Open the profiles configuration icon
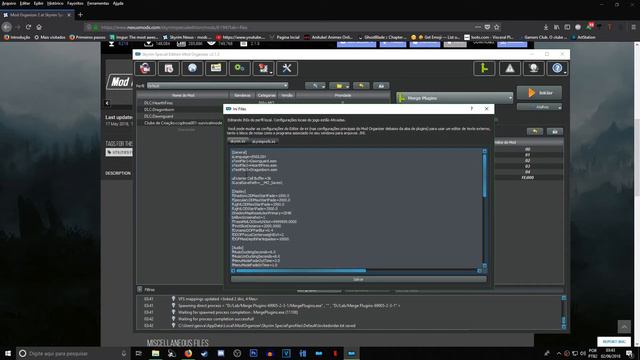This screenshot has height=360, width=640. point(169,68)
